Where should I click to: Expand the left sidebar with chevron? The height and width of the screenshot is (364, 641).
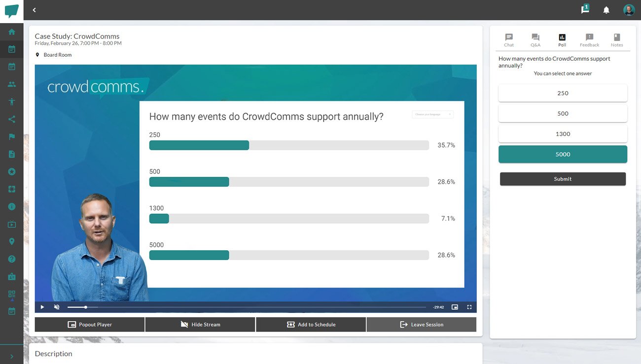point(12,357)
